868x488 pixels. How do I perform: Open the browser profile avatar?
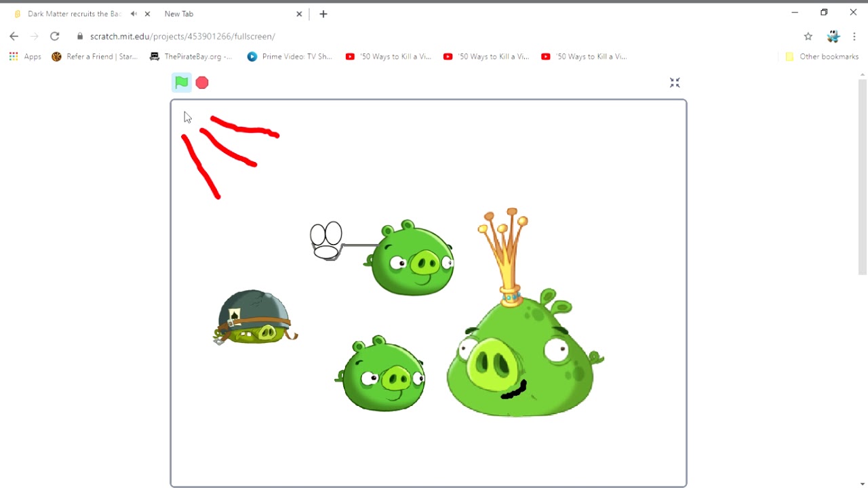833,37
